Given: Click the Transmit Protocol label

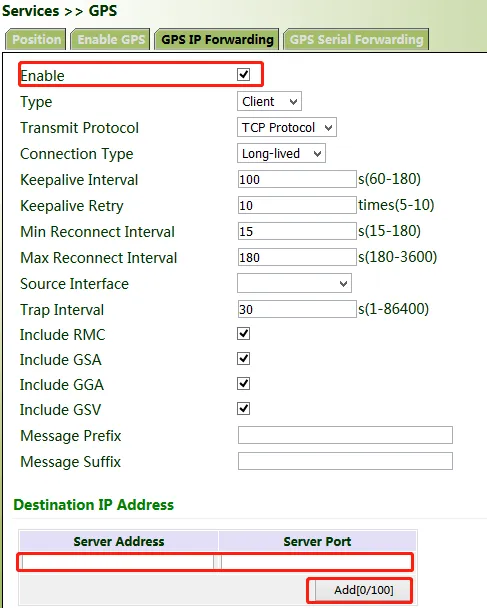Looking at the screenshot, I should pyautogui.click(x=79, y=128).
